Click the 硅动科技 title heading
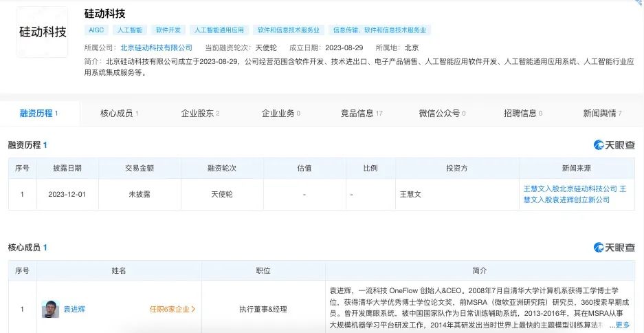 [104, 14]
